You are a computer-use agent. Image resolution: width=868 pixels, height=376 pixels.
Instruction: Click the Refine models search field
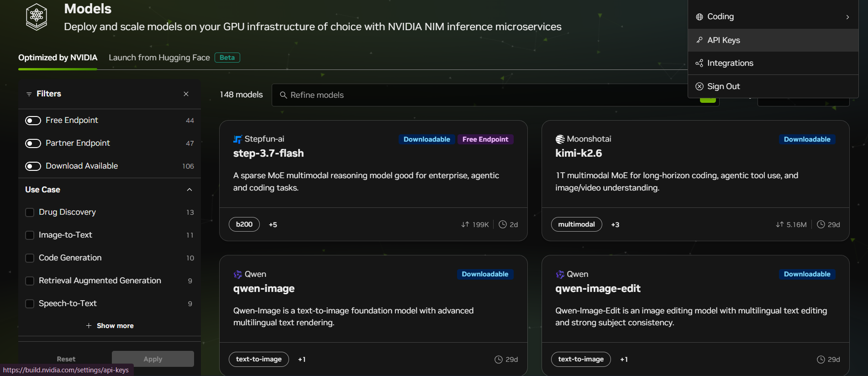495,95
